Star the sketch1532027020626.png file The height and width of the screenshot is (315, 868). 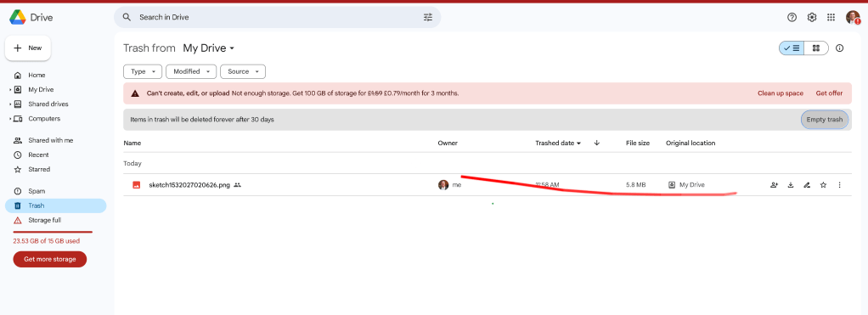pyautogui.click(x=823, y=185)
